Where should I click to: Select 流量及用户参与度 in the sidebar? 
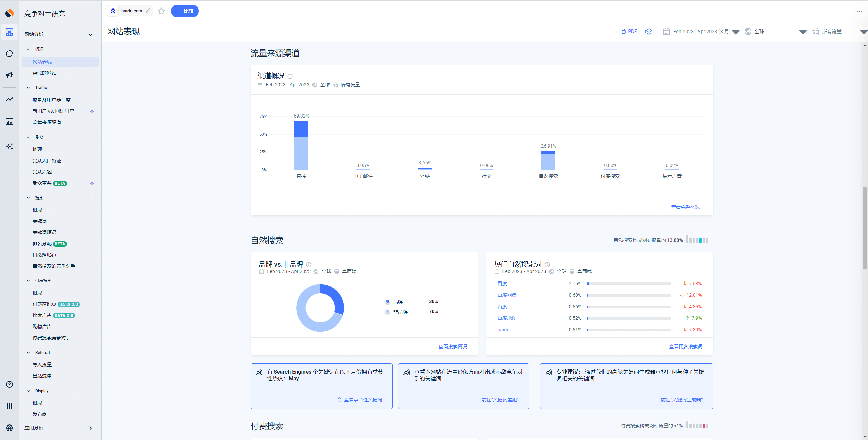[52, 100]
